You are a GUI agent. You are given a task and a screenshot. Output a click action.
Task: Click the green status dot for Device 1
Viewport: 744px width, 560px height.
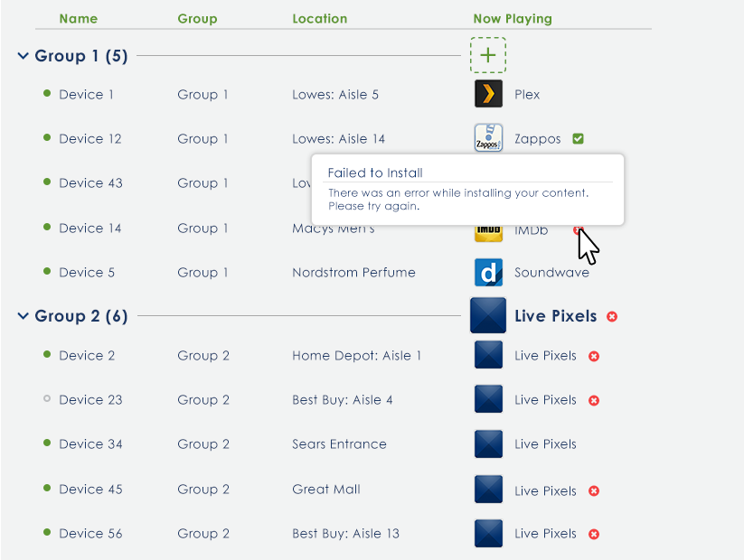[x=47, y=94]
